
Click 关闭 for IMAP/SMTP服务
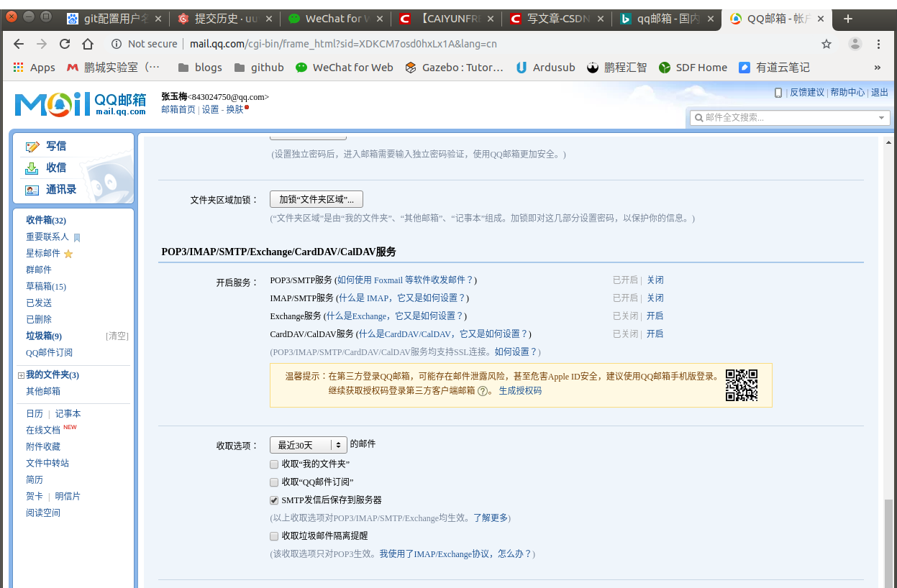tap(655, 298)
